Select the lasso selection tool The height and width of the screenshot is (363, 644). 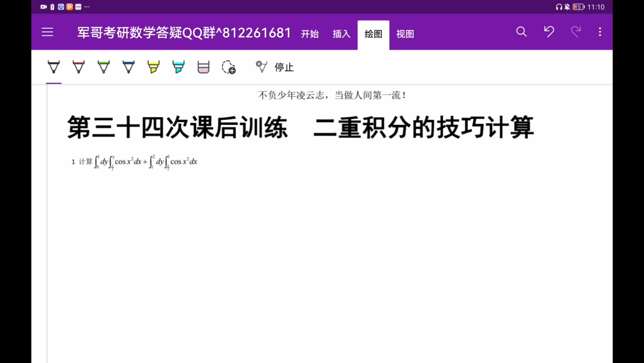coord(228,67)
